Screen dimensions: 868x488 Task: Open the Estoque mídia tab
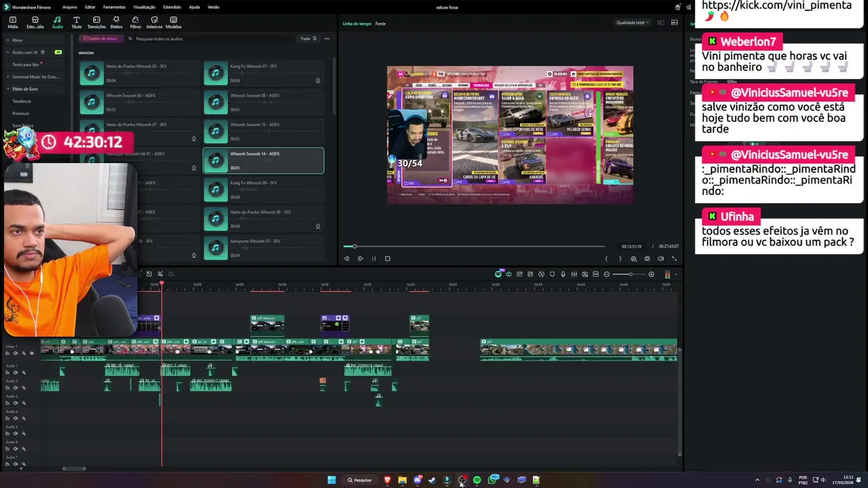(x=35, y=22)
